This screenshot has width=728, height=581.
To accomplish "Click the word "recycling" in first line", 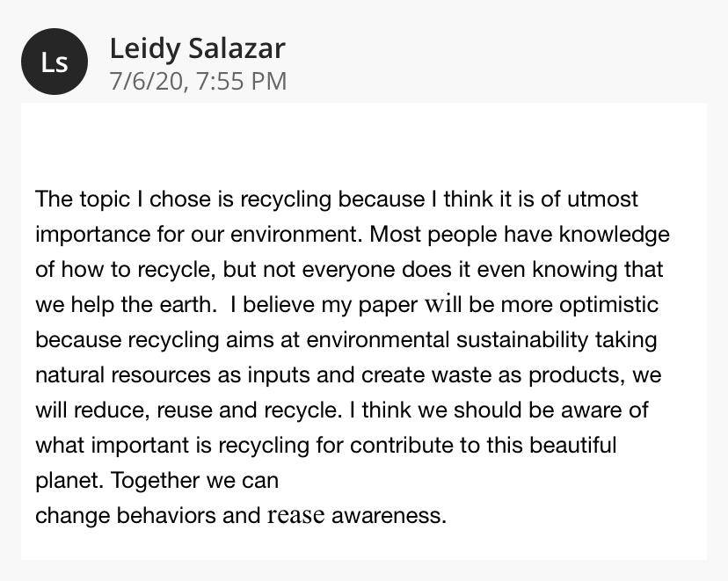I will 286,200.
